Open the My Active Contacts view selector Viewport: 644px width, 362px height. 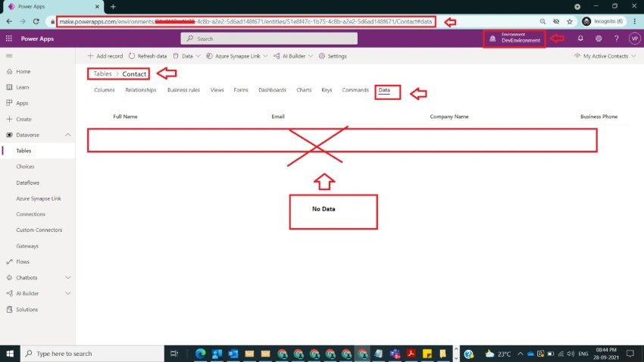605,56
